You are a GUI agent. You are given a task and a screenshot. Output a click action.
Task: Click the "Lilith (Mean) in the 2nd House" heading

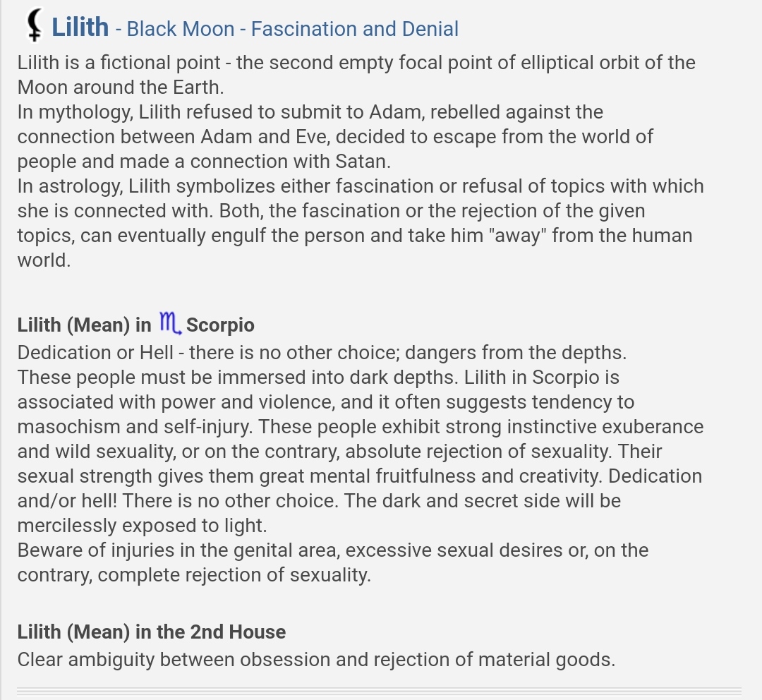152,632
